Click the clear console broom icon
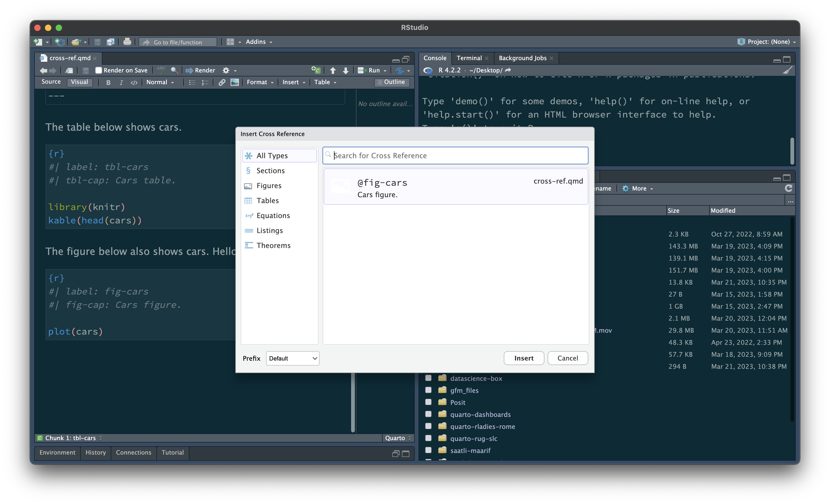The image size is (830, 504). click(787, 70)
